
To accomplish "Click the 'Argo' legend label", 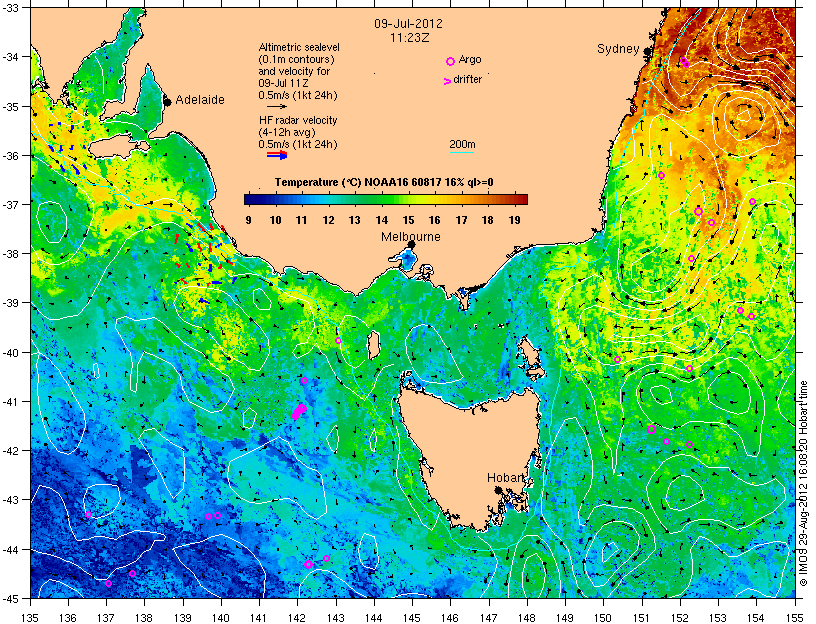I will [470, 59].
